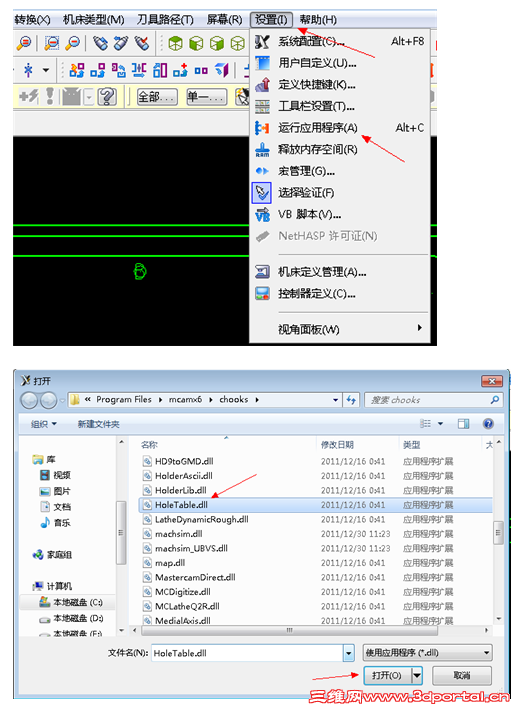Click the blue help icon in the dialog

[x=488, y=424]
